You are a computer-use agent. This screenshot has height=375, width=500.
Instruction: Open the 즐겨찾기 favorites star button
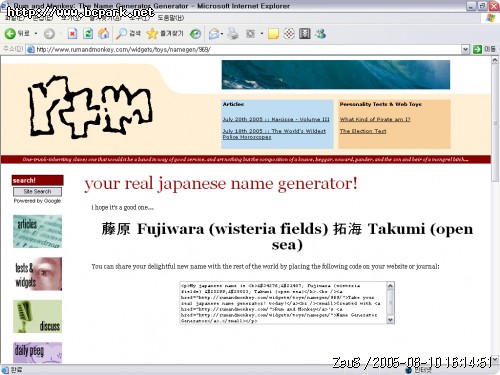tap(165, 34)
